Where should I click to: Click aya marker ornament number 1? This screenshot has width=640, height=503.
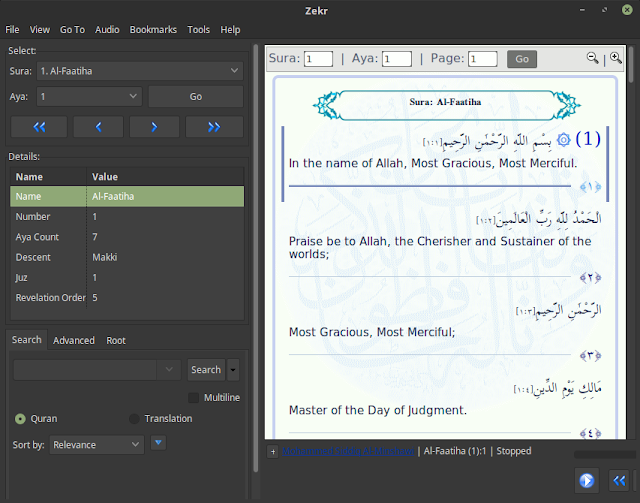click(x=590, y=187)
